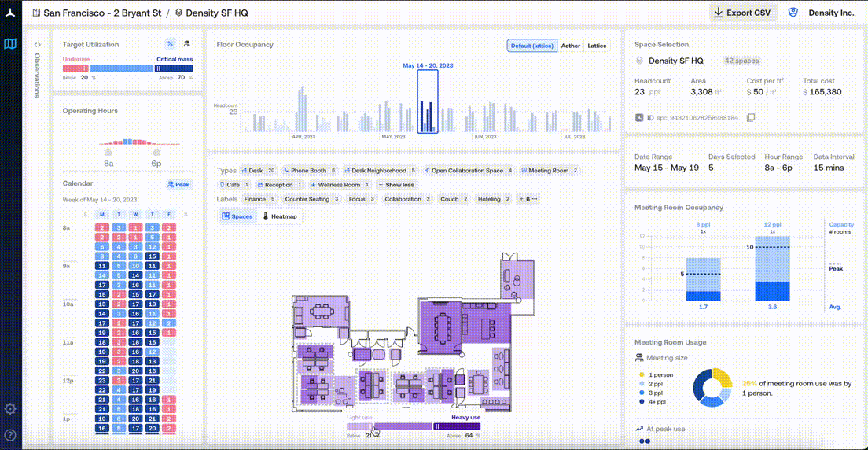This screenshot has height=450, width=868.
Task: Edit the cost per square foot value 50
Action: [758, 92]
